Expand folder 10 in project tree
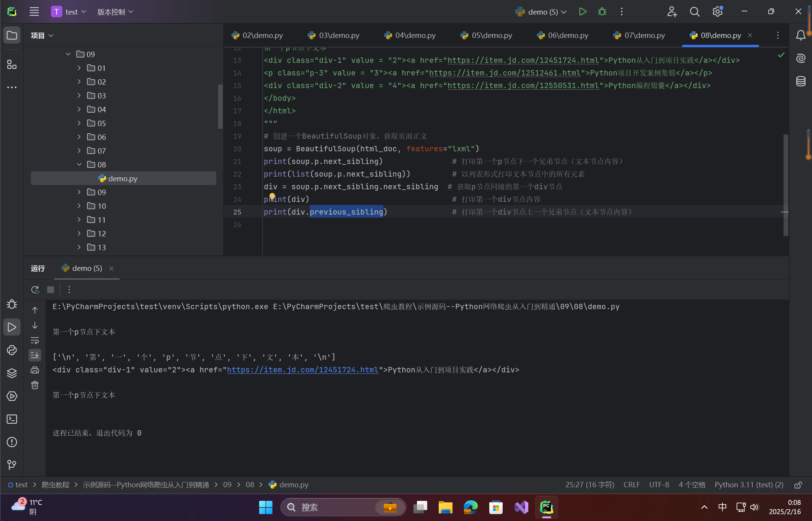Viewport: 812px width, 521px height. click(79, 206)
